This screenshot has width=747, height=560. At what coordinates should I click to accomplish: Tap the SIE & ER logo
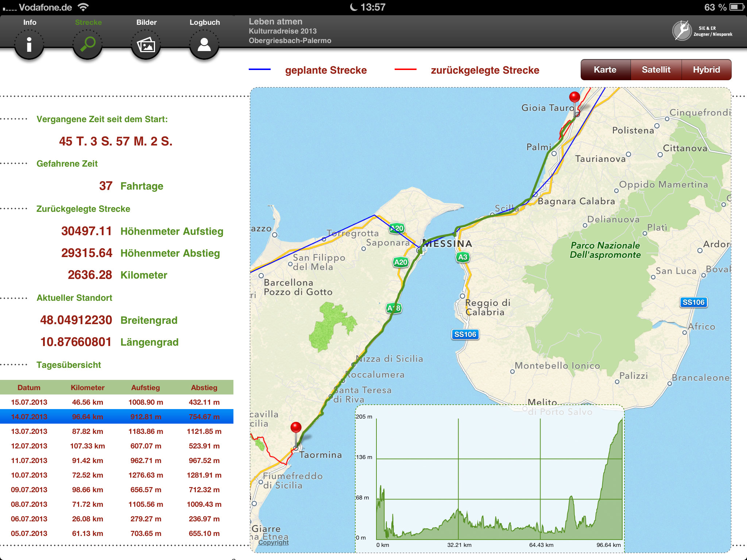point(702,31)
